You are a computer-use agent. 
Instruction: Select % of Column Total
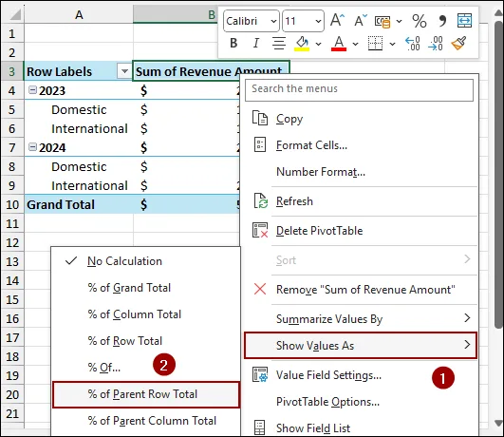[x=146, y=314]
